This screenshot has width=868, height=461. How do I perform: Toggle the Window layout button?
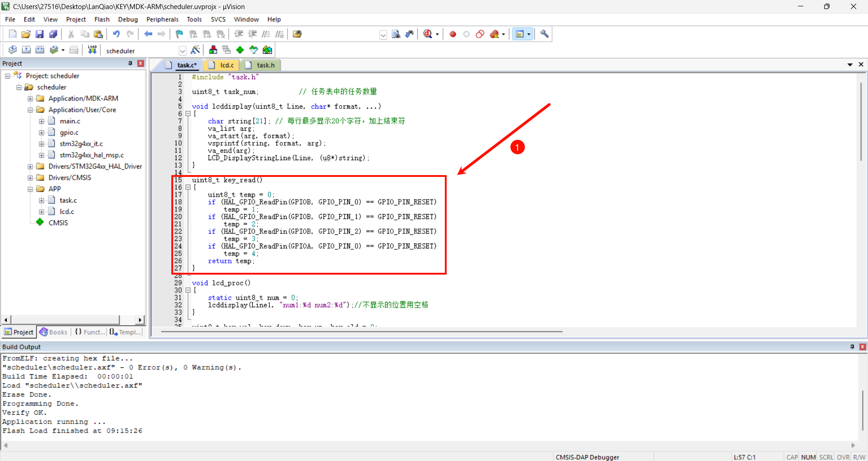520,34
